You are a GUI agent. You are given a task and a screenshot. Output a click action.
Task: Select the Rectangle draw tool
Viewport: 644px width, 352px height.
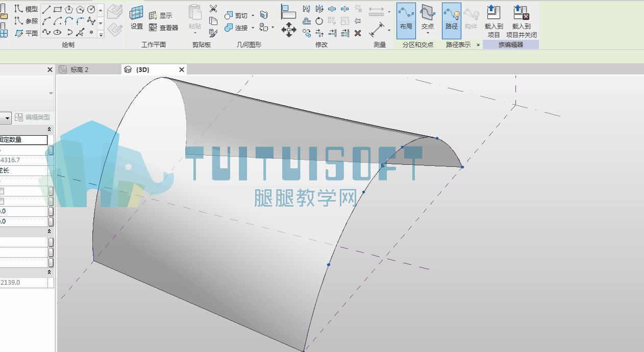(x=58, y=10)
